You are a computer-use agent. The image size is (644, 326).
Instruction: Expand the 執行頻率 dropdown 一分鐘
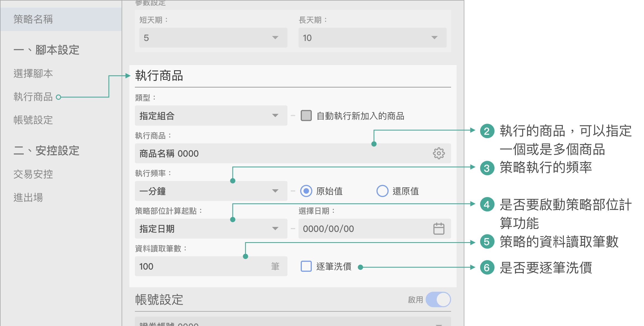pos(211,191)
